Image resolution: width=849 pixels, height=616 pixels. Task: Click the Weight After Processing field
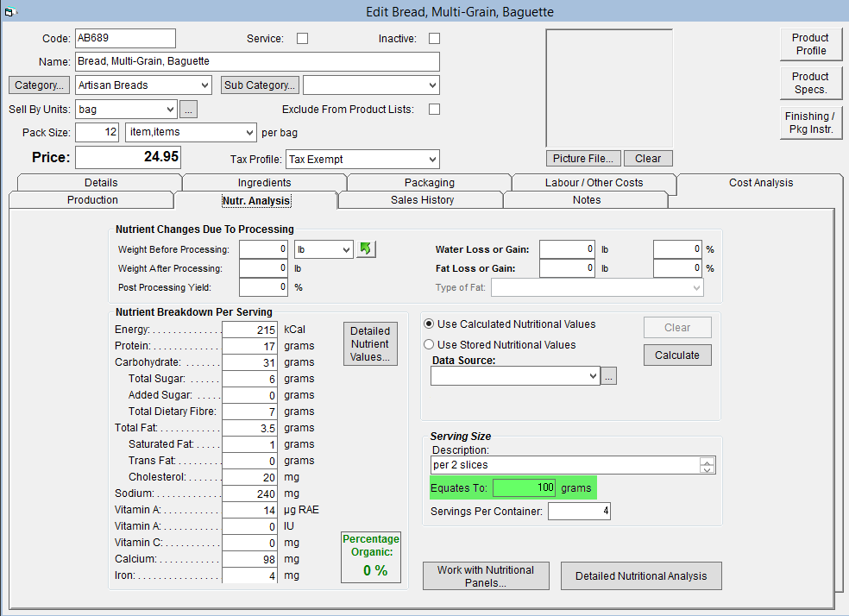tap(263, 268)
